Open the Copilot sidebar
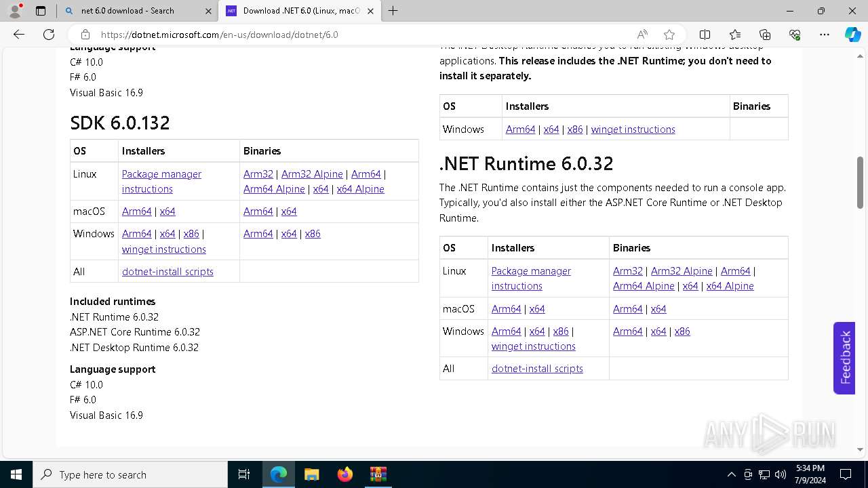868x488 pixels. [852, 35]
